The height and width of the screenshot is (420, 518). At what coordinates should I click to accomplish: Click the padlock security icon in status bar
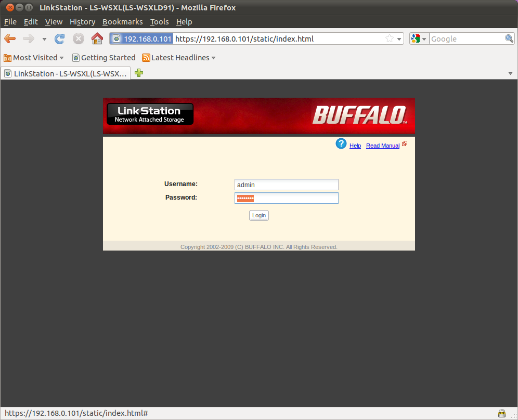[502, 413]
